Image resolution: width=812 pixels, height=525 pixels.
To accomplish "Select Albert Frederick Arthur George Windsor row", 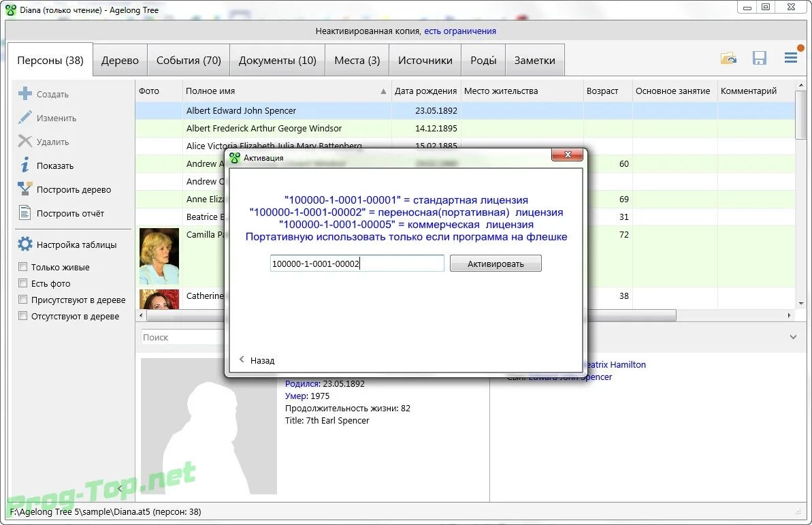I will 465,128.
